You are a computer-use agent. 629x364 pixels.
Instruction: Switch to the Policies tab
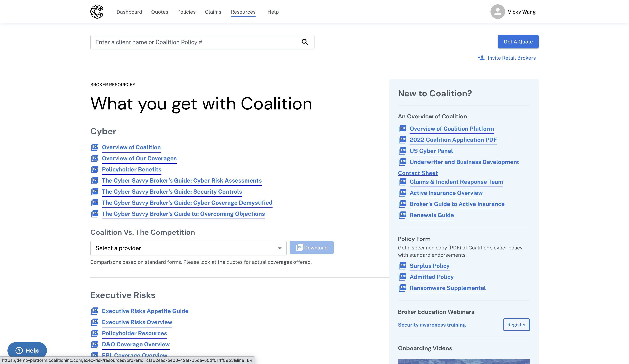(x=186, y=12)
